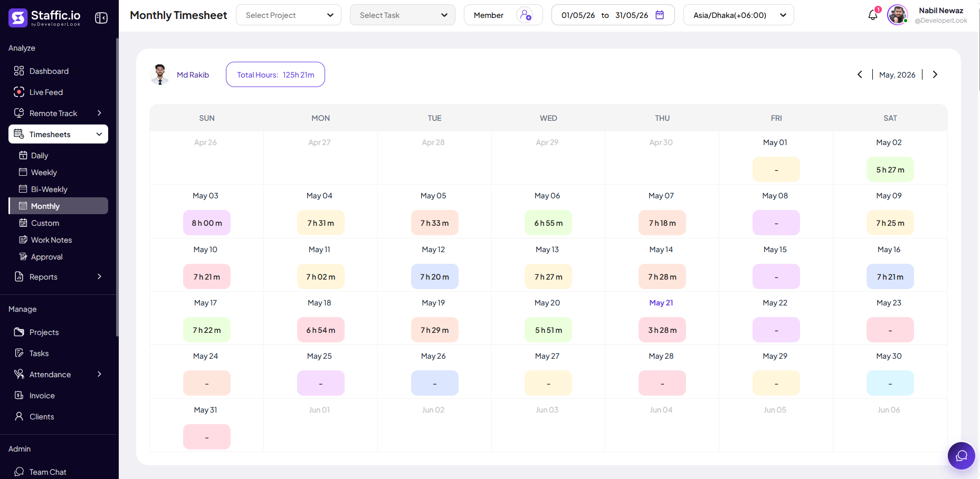Viewport: 980px width, 479px height.
Task: Open Bi-Weekly timesheet icon
Action: point(23,189)
